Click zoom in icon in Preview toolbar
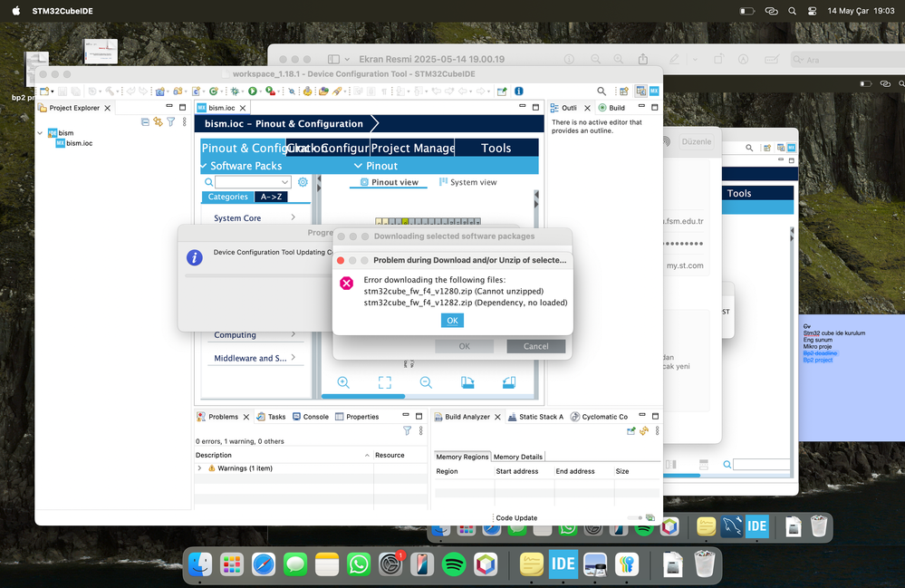The height and width of the screenshot is (588, 905). point(618,59)
